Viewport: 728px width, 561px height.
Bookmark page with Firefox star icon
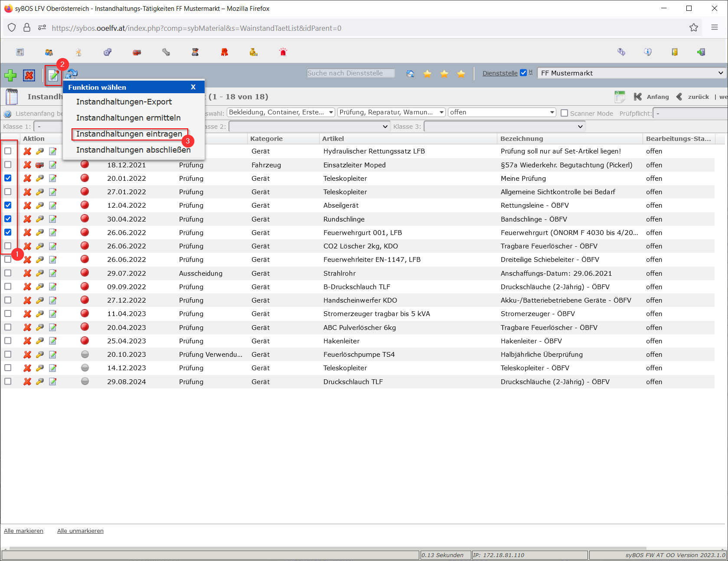694,28
